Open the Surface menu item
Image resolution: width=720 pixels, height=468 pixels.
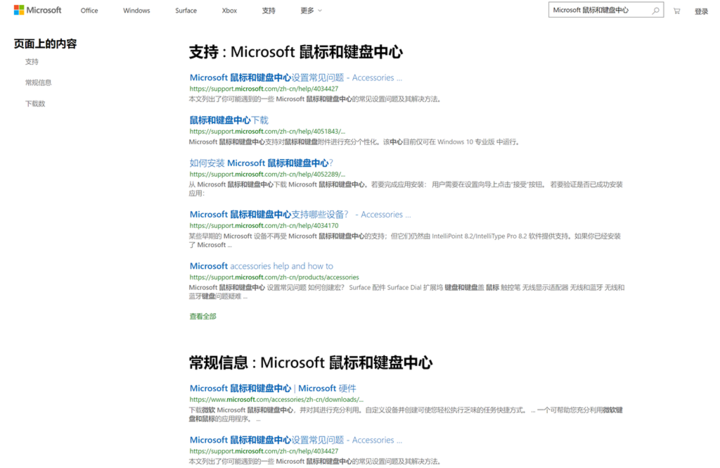tap(186, 11)
